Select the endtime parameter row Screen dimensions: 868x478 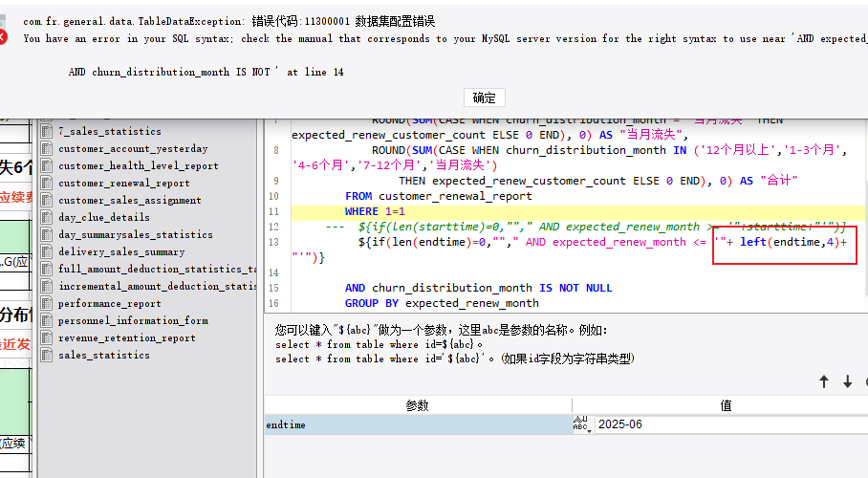click(418, 424)
